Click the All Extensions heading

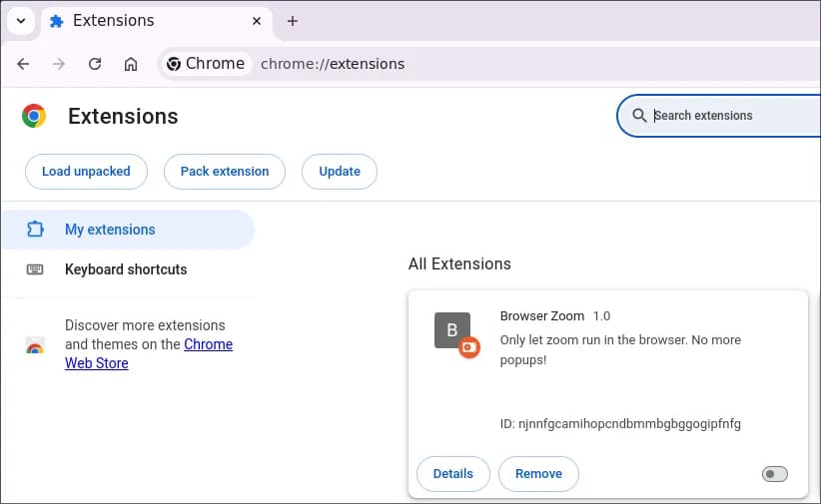tap(459, 263)
